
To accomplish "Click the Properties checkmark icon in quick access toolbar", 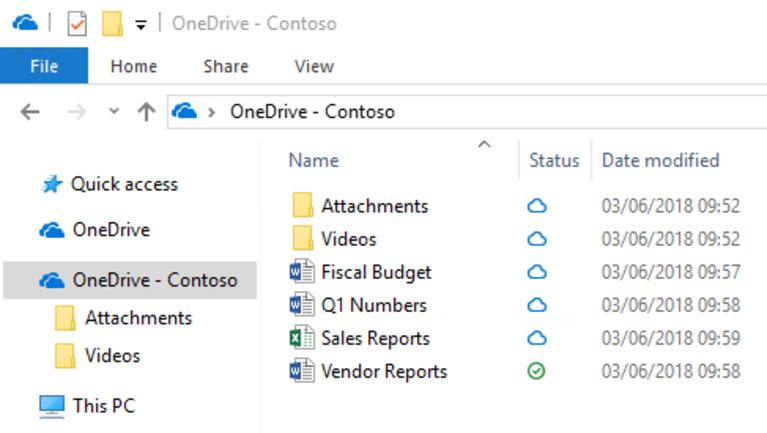I will pos(77,23).
